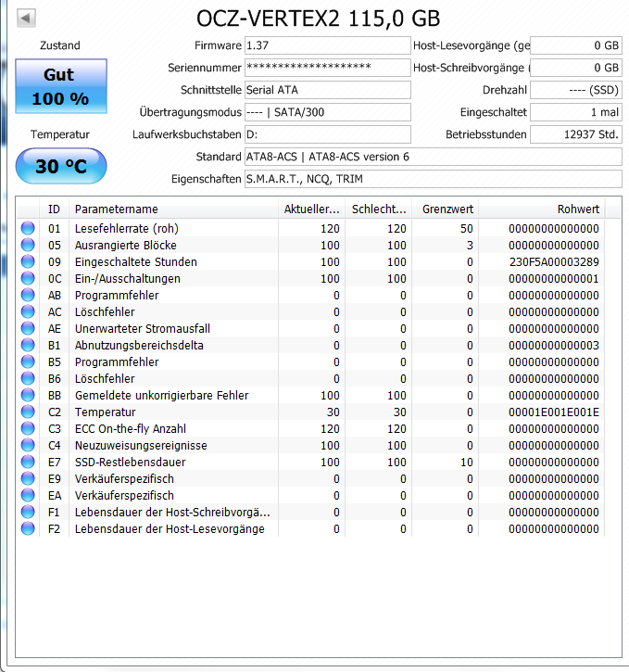Click the status orb in row AC
The height and width of the screenshot is (672, 629).
(x=28, y=311)
